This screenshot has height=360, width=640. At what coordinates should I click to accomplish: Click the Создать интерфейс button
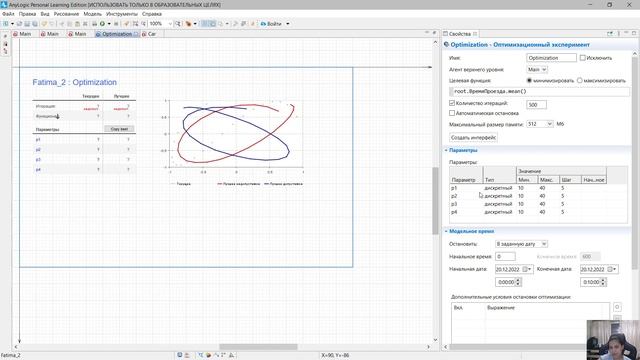coord(473,138)
